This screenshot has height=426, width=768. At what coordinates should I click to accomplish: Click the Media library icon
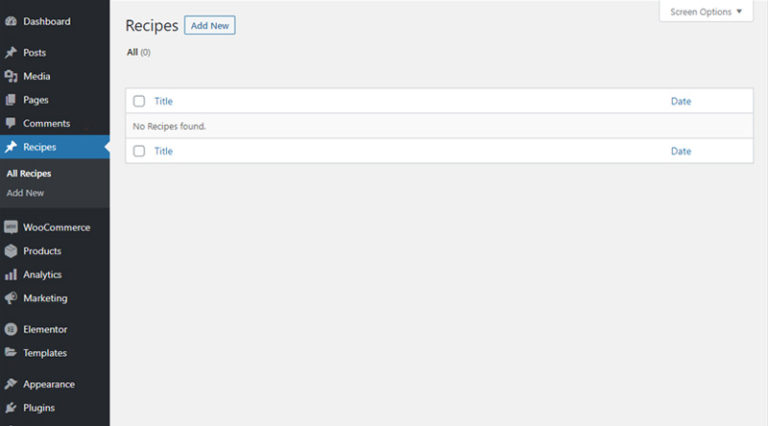click(10, 76)
